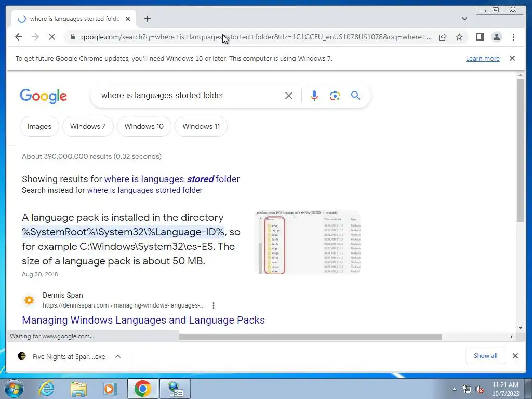This screenshot has height=399, width=532.
Task: Open the Chrome side panel
Action: click(480, 37)
